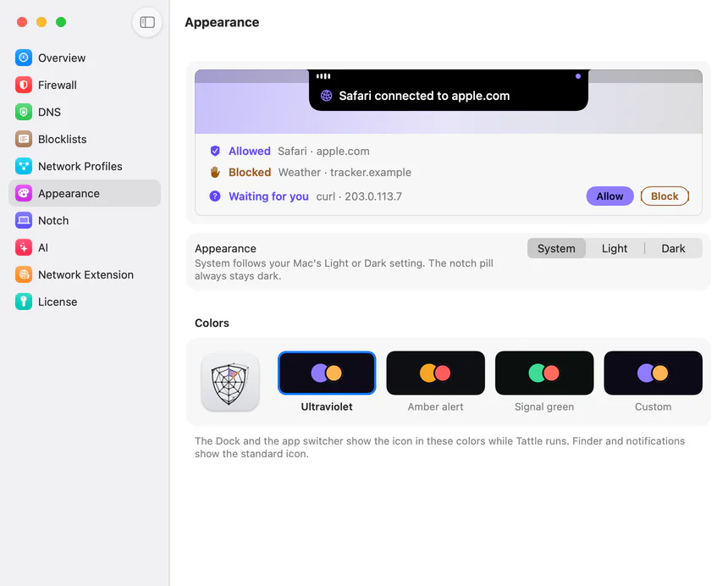The height and width of the screenshot is (586, 728).
Task: Click the 'Custom' label text
Action: [x=653, y=406]
